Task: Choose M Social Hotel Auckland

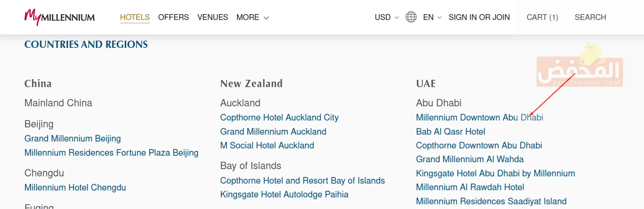Action: pyautogui.click(x=267, y=146)
